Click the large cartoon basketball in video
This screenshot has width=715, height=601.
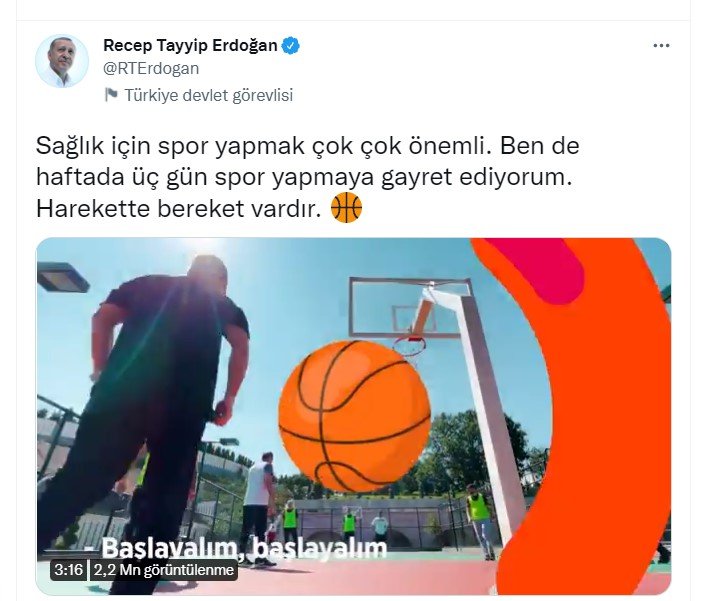coord(354,416)
